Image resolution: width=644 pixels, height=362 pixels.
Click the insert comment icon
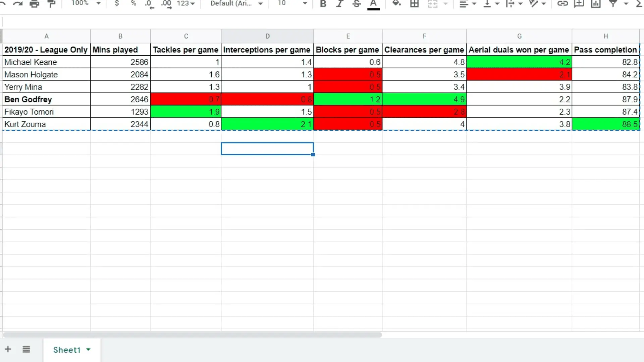(x=579, y=4)
